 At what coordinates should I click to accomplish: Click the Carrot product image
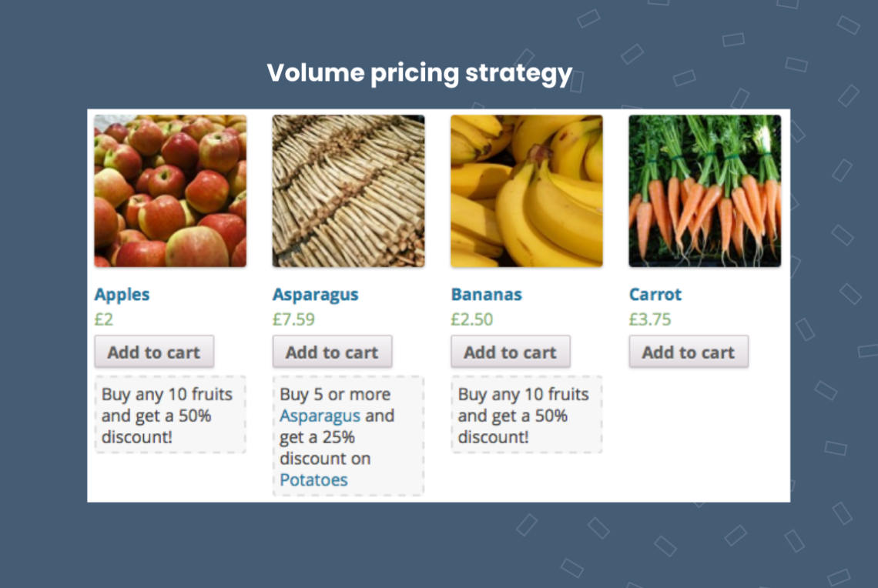(x=704, y=190)
